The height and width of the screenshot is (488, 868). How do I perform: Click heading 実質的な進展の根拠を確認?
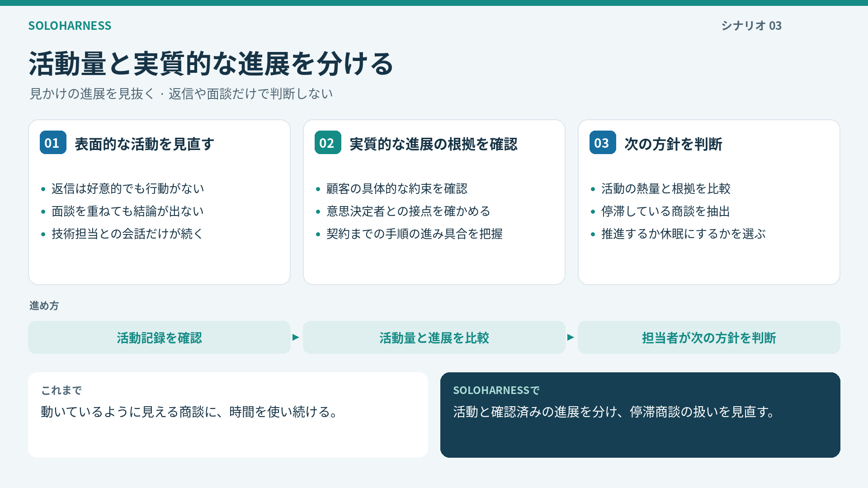pos(433,144)
